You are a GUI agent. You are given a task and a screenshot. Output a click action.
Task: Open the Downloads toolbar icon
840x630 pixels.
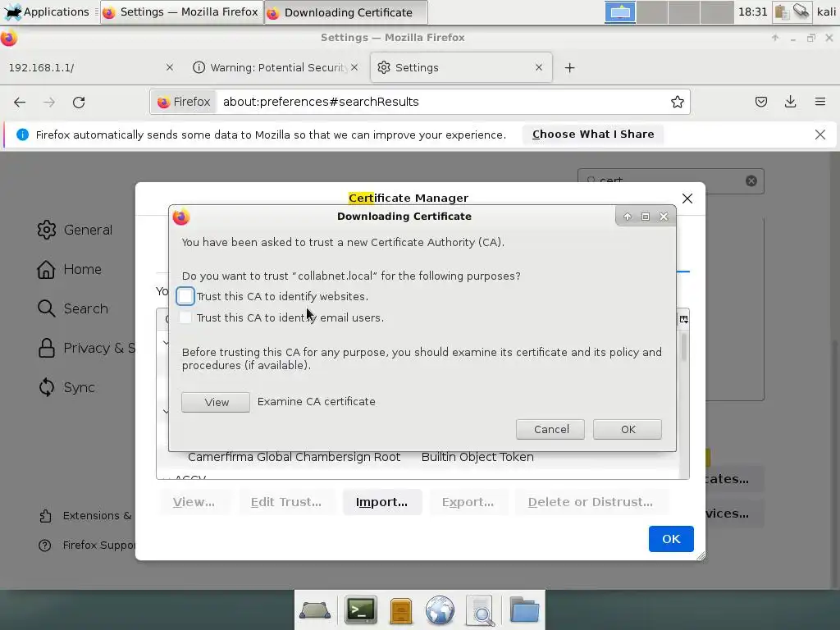790,102
